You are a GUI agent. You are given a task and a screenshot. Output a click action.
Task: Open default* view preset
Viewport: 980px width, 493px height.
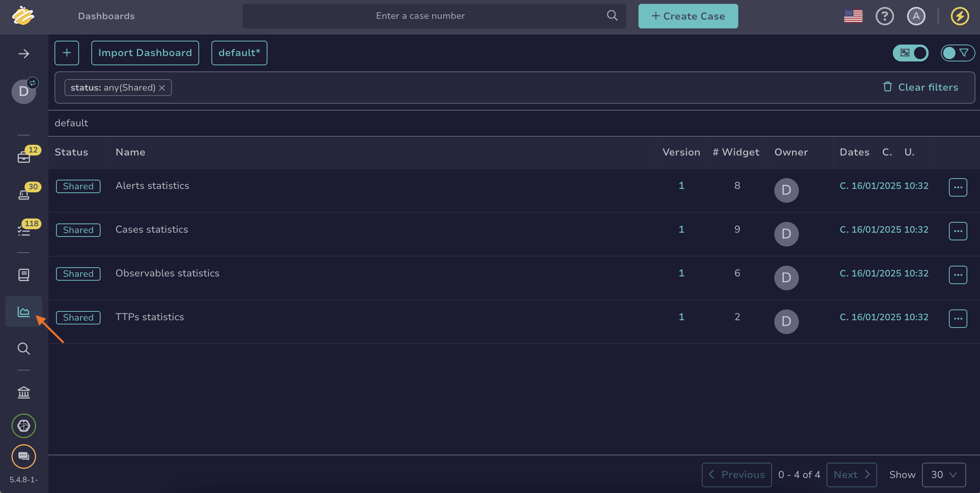click(239, 53)
